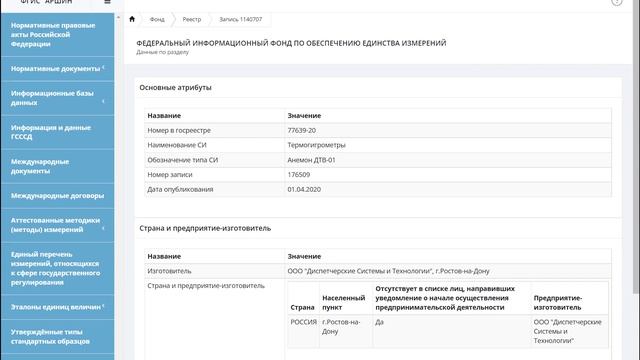Select the value Анемон ДТВ-01

point(311,160)
